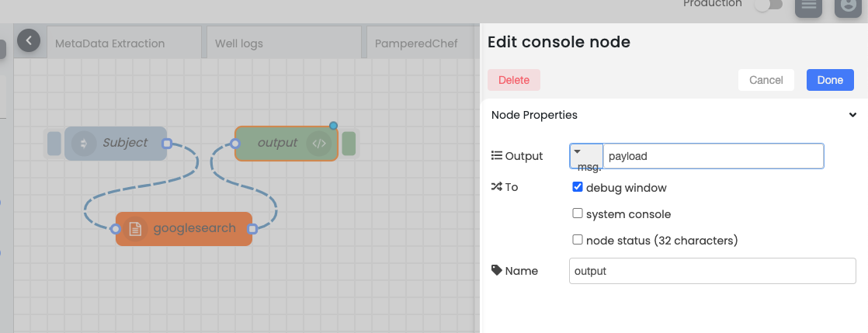Click the Delete button
Image resolution: width=868 pixels, height=333 pixels.
(x=514, y=80)
